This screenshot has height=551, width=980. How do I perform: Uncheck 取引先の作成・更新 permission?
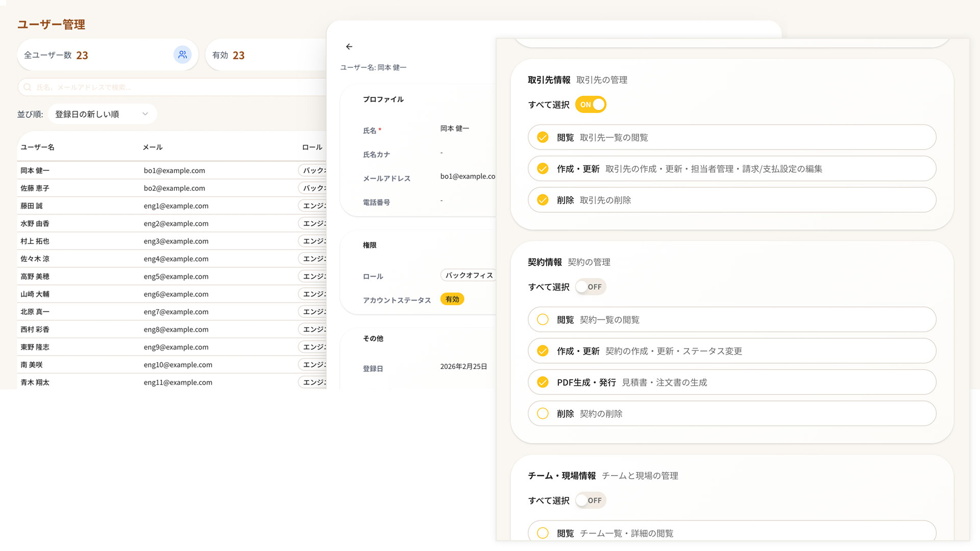click(543, 169)
